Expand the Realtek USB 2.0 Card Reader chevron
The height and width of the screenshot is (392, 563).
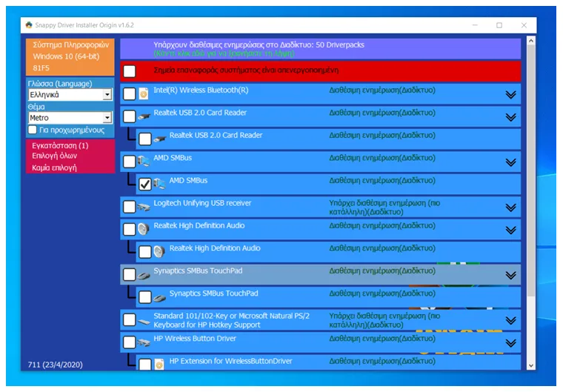click(x=510, y=117)
